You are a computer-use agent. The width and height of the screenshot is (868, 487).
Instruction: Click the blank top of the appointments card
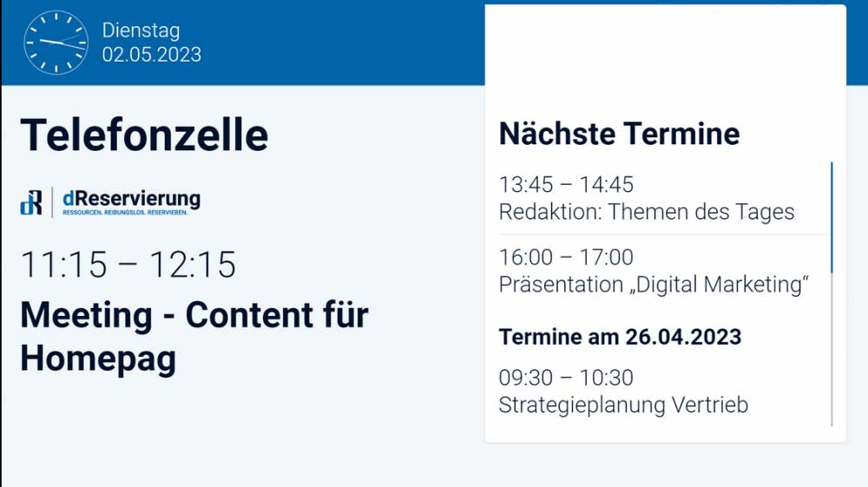(x=665, y=52)
